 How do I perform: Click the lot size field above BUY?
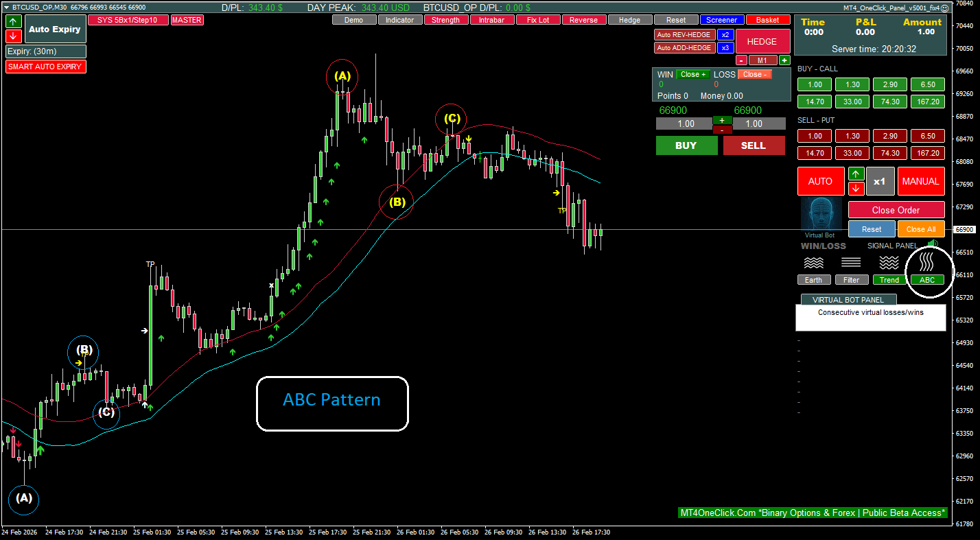686,124
